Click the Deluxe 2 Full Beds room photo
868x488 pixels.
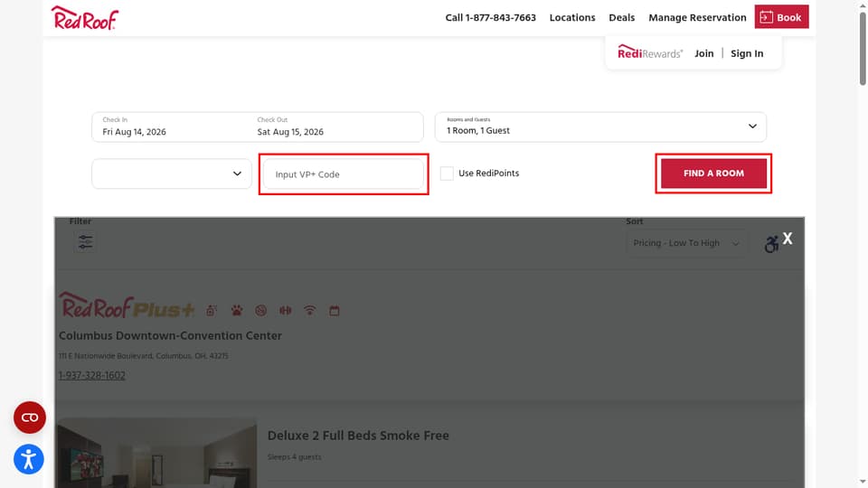click(156, 453)
